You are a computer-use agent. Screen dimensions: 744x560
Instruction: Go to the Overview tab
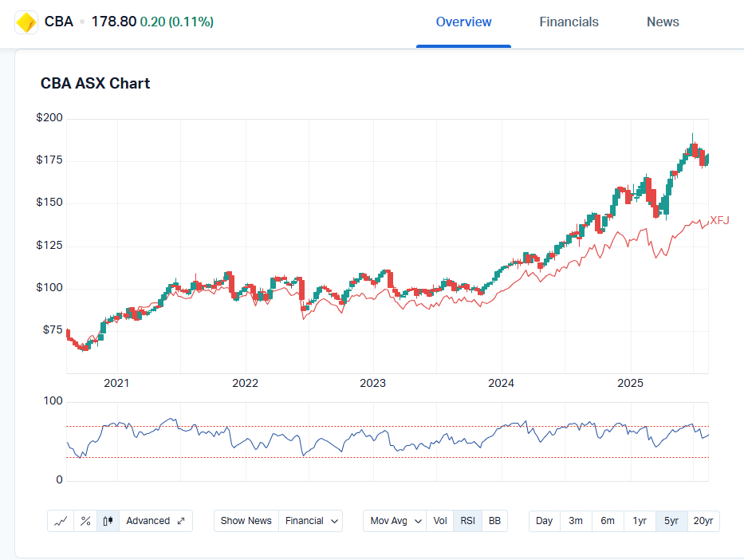click(x=463, y=22)
